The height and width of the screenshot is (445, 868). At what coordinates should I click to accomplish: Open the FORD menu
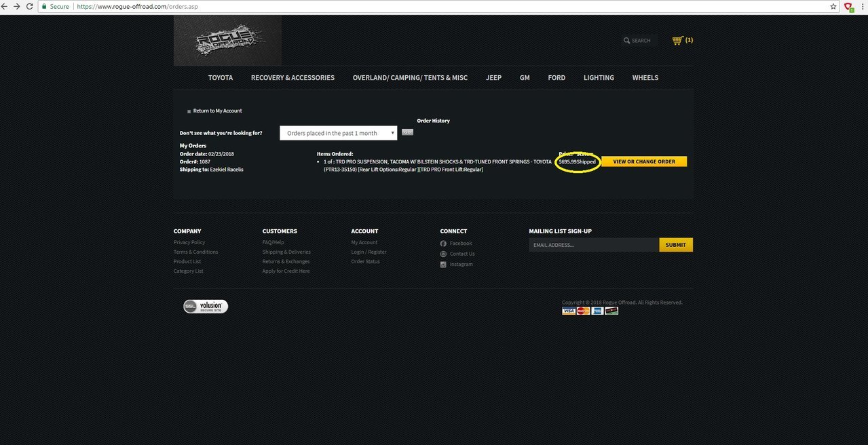556,78
